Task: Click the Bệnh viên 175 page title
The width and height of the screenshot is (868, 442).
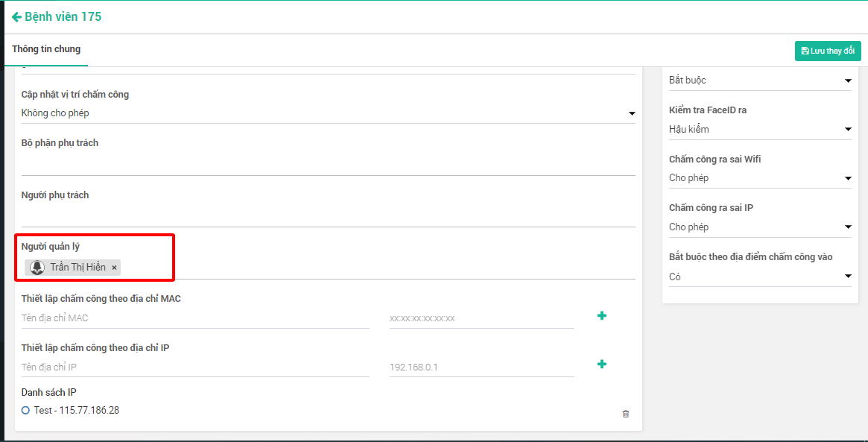Action: 63,16
